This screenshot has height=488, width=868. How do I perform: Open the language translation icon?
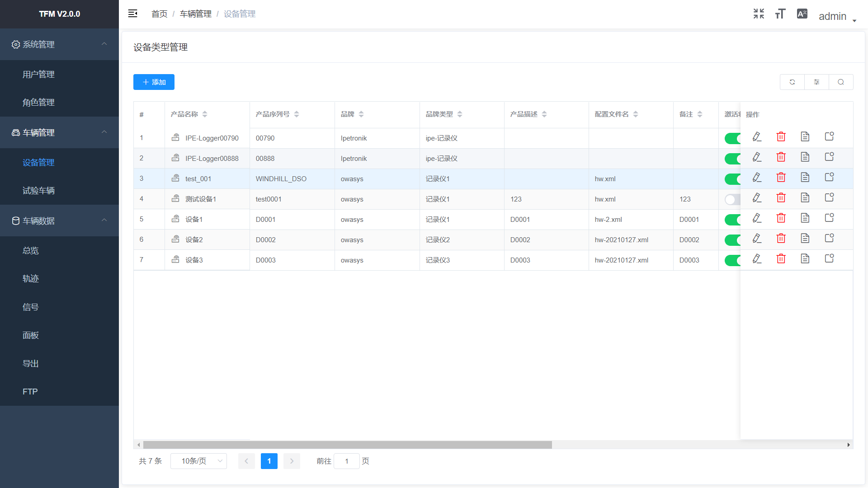pos(802,14)
